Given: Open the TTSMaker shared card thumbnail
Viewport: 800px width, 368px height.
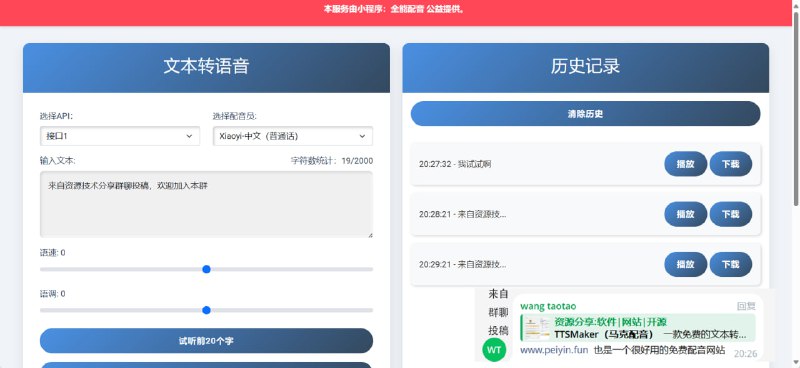Looking at the screenshot, I should click(537, 328).
